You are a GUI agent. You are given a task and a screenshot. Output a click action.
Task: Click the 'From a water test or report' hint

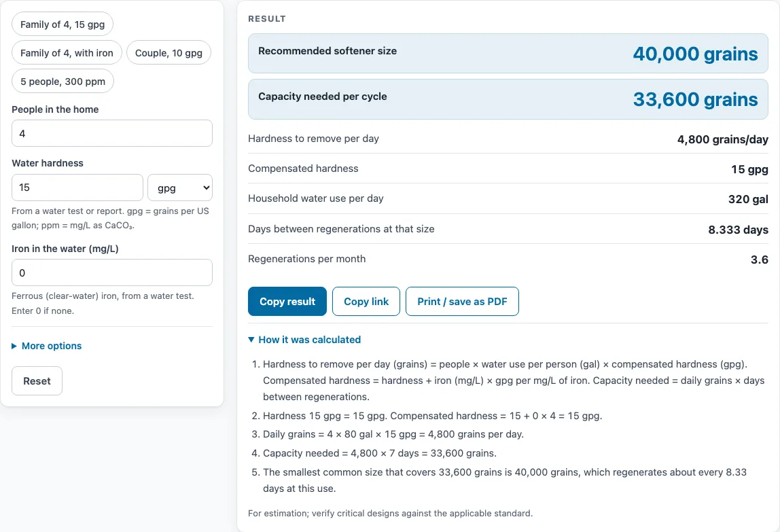(x=111, y=218)
